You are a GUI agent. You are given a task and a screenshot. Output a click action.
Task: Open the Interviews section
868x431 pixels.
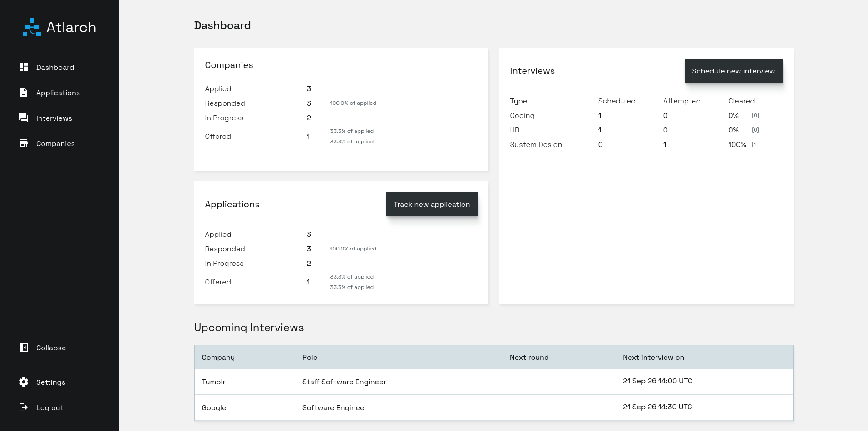(x=54, y=118)
